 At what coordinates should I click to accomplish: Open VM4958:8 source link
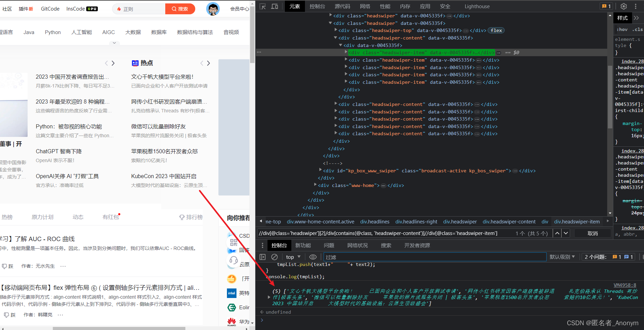coord(625,285)
